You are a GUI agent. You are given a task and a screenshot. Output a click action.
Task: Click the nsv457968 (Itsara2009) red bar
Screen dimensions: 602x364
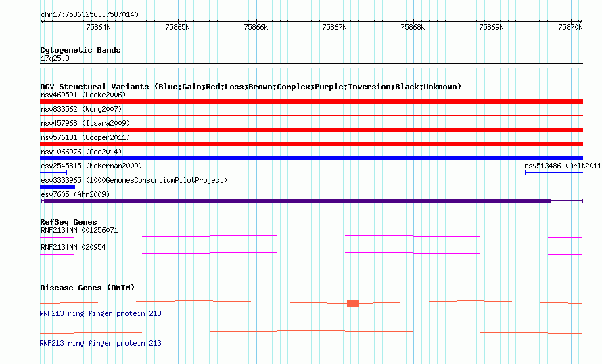pyautogui.click(x=311, y=130)
